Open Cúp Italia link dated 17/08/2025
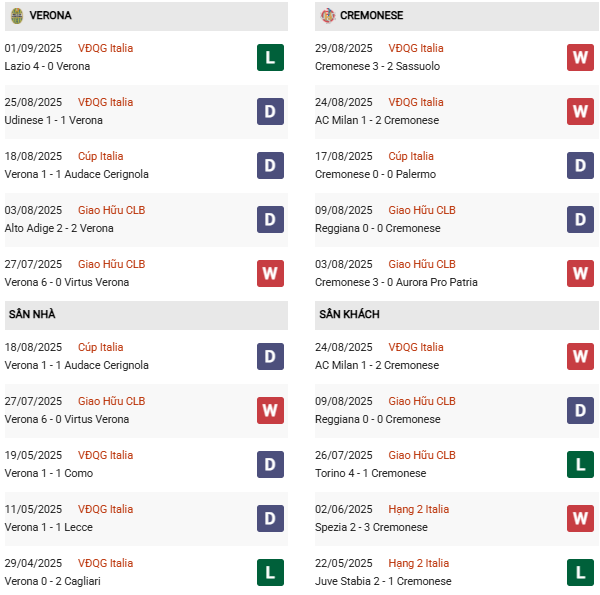Image resolution: width=600 pixels, height=595 pixels. (411, 156)
